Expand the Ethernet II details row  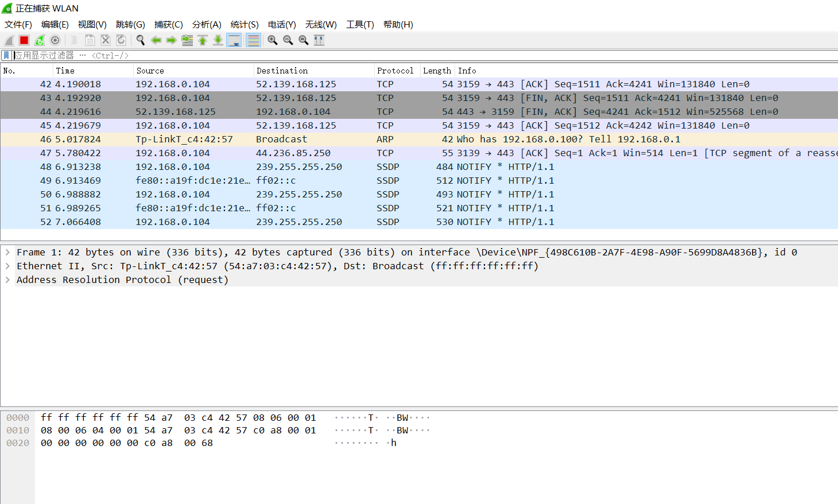(x=7, y=266)
